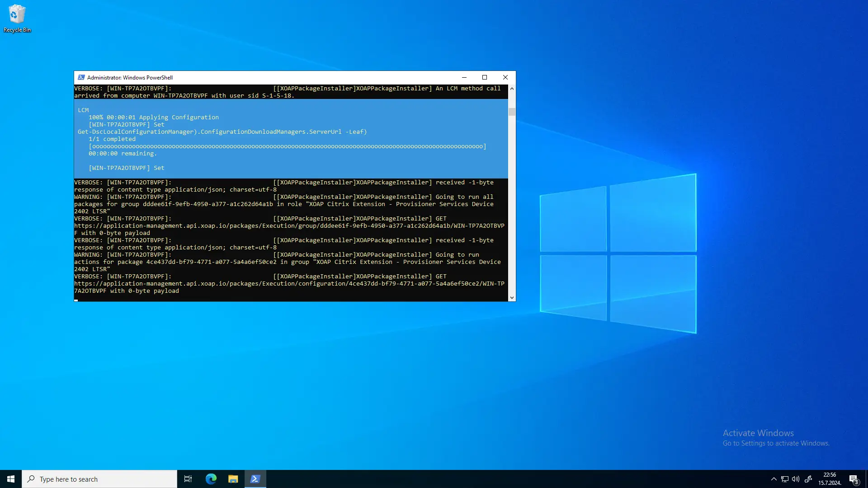The width and height of the screenshot is (868, 488).
Task: Open the clock showing 22:56
Action: 830,479
